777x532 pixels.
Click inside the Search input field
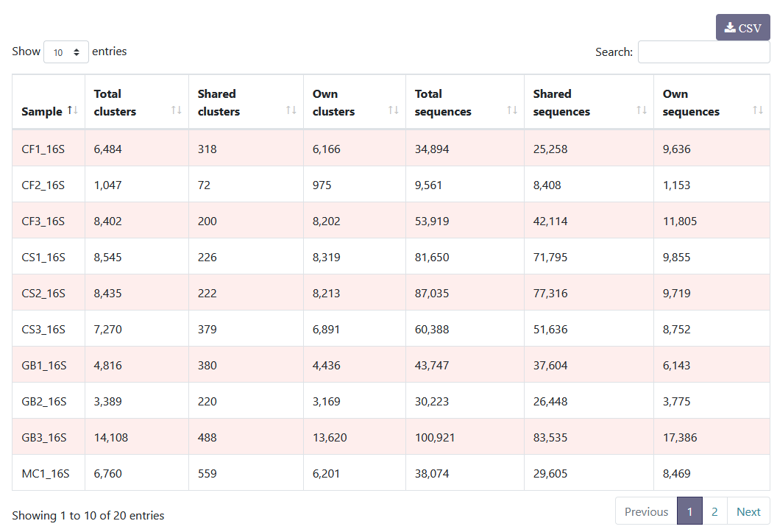pyautogui.click(x=703, y=52)
